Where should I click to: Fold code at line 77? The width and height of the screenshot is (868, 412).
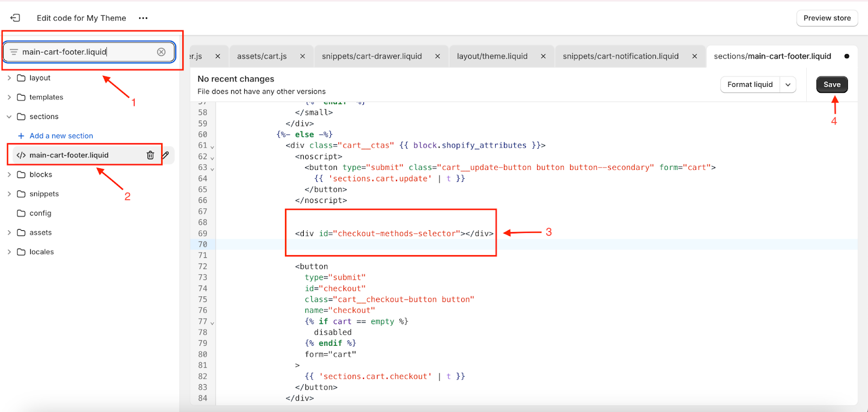[x=212, y=322]
